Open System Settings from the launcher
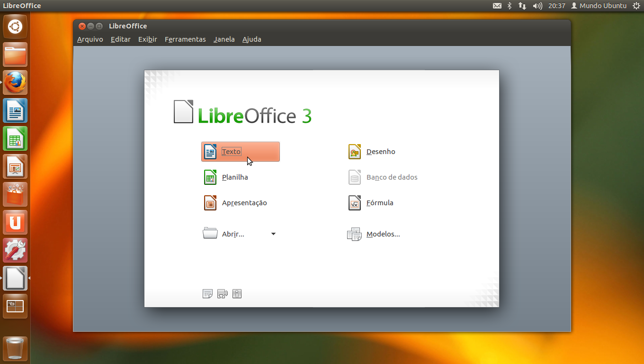 (15, 250)
